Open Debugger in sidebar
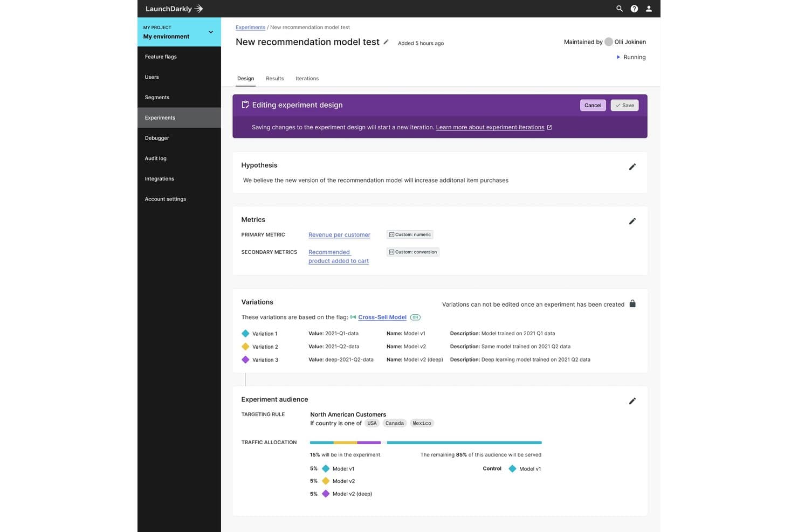Image resolution: width=798 pixels, height=532 pixels. coord(179,138)
